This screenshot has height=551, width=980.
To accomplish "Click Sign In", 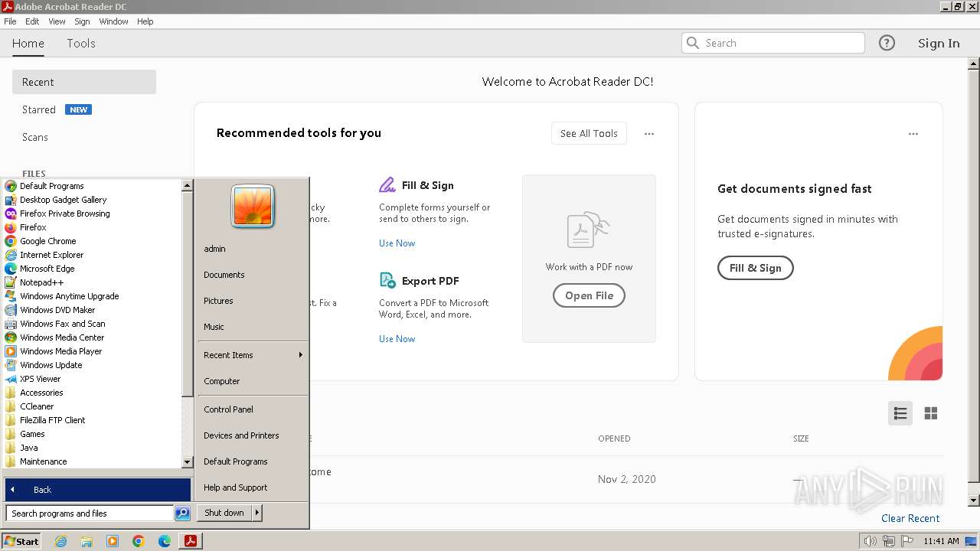I will pyautogui.click(x=939, y=43).
